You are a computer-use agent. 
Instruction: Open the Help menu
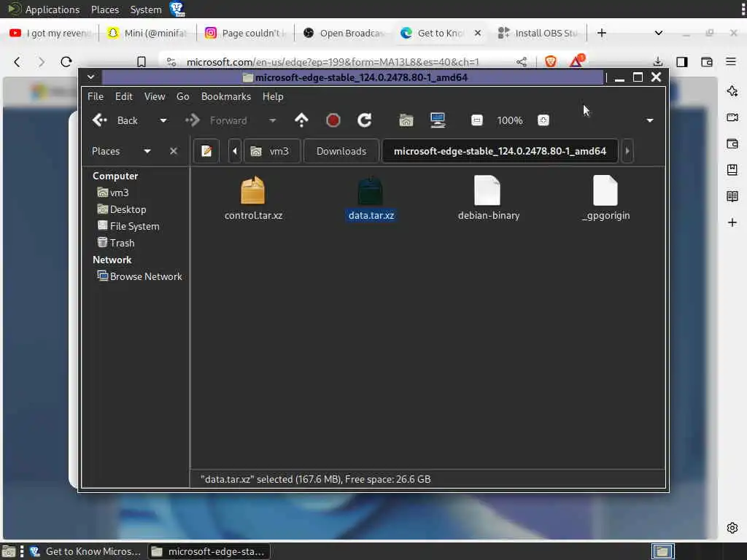(x=273, y=96)
